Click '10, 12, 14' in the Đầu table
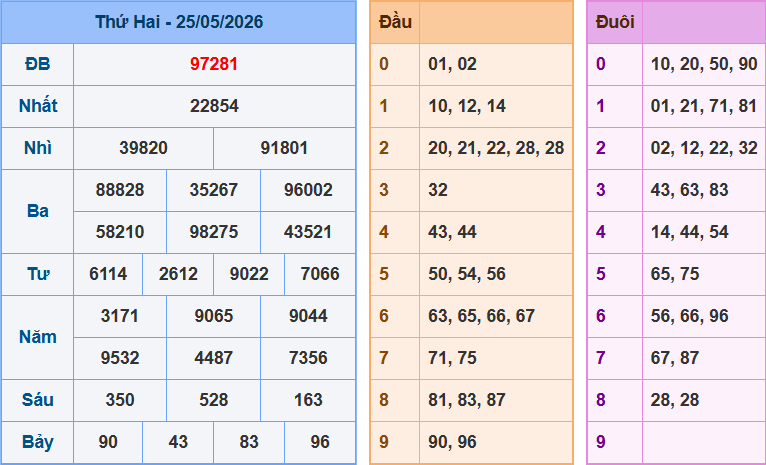 (467, 106)
